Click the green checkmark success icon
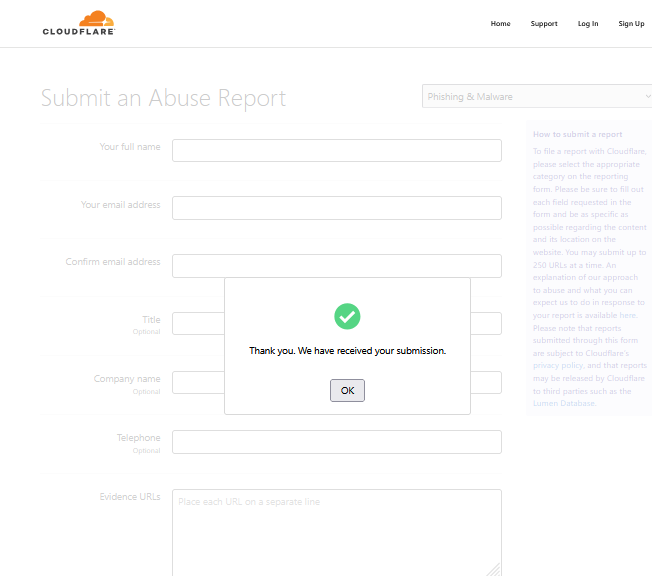Screen dimensions: 652x576 point(347,316)
